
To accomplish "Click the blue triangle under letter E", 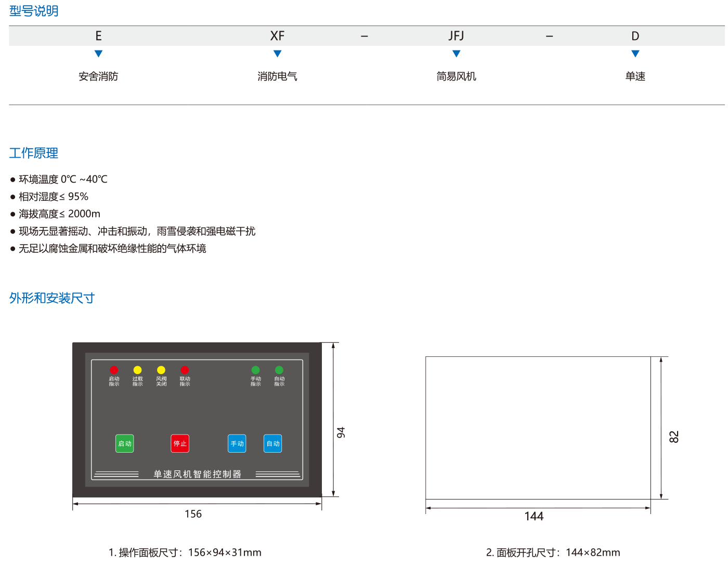I will (x=98, y=54).
